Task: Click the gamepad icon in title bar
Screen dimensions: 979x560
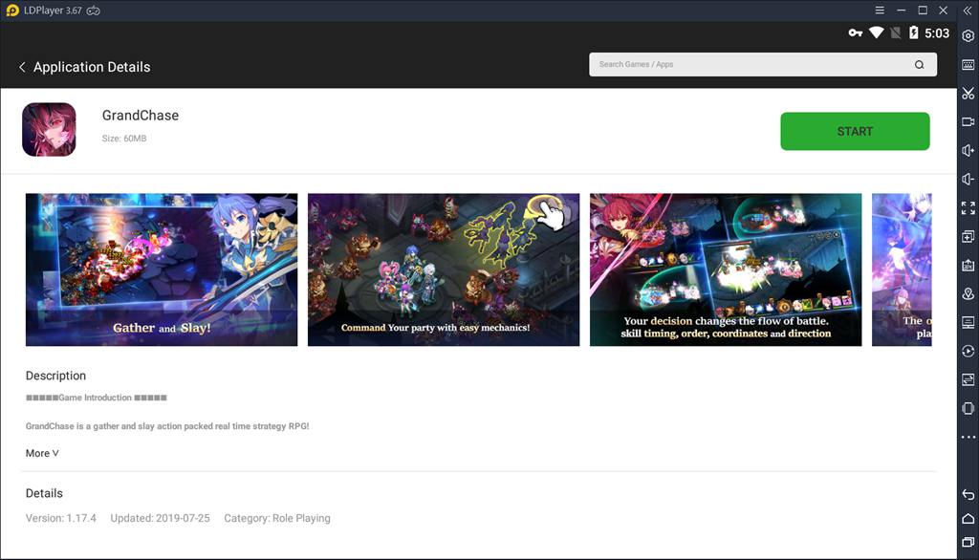Action: pos(93,11)
